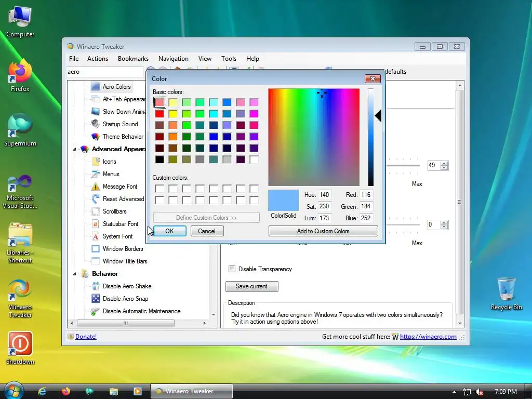The height and width of the screenshot is (399, 532).
Task: Click the muted volume tray icon
Action: (x=480, y=392)
